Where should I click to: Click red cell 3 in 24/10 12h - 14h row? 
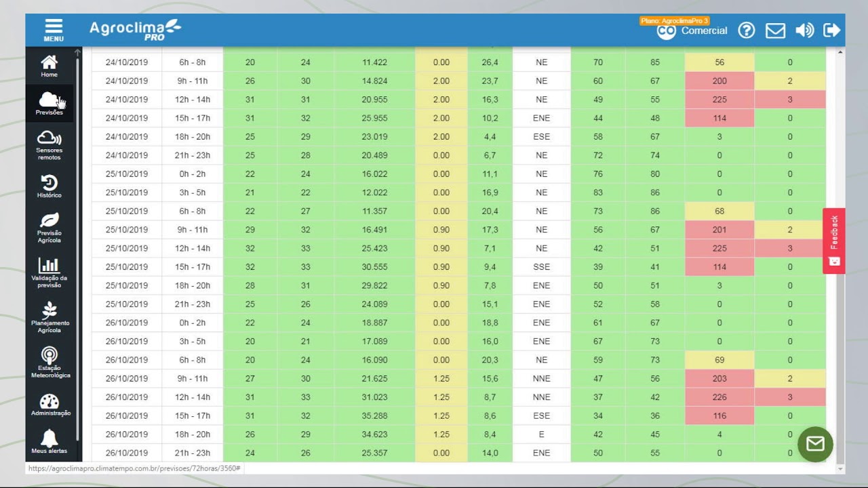pos(790,100)
